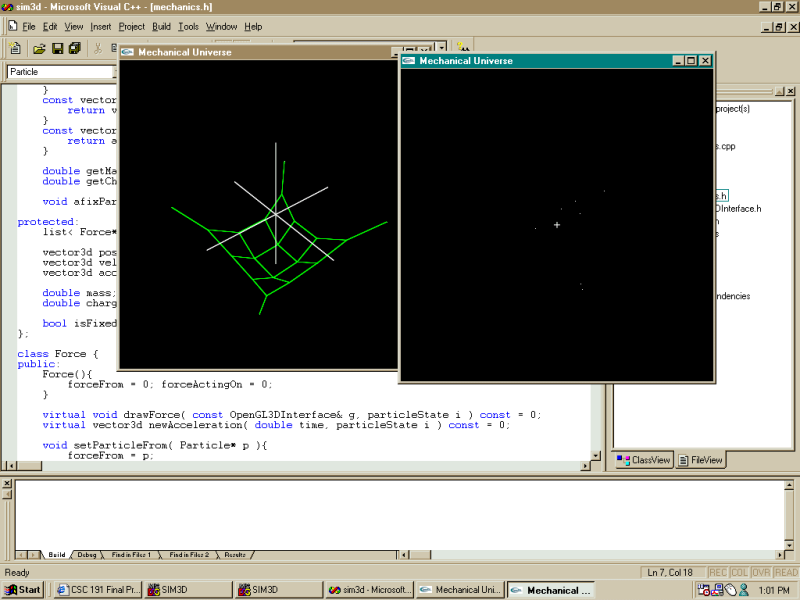Open the Project menu
The width and height of the screenshot is (800, 600).
[131, 26]
